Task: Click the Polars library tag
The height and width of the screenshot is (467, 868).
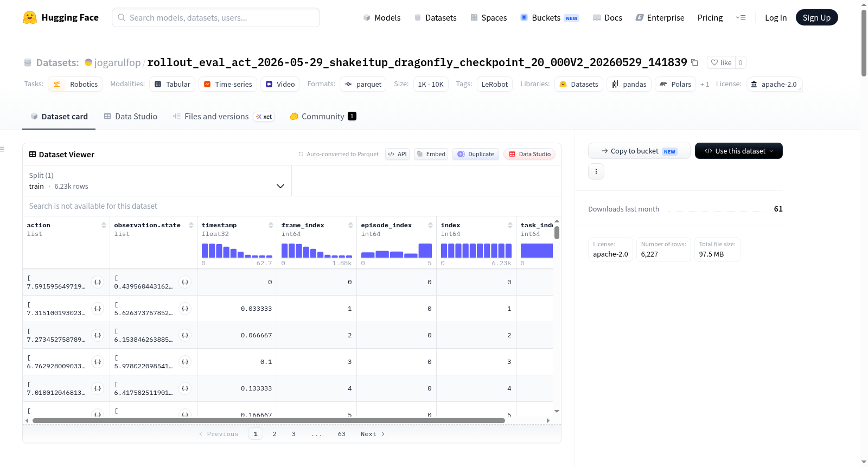Action: (675, 84)
